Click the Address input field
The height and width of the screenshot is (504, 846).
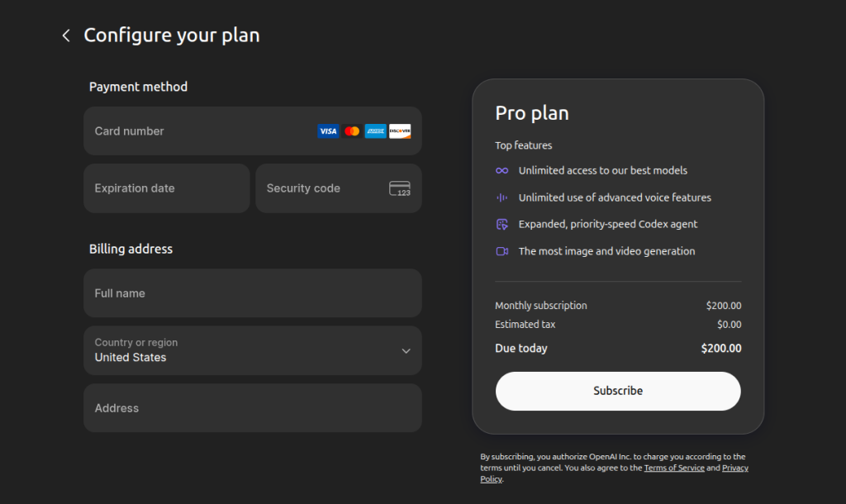tap(252, 408)
